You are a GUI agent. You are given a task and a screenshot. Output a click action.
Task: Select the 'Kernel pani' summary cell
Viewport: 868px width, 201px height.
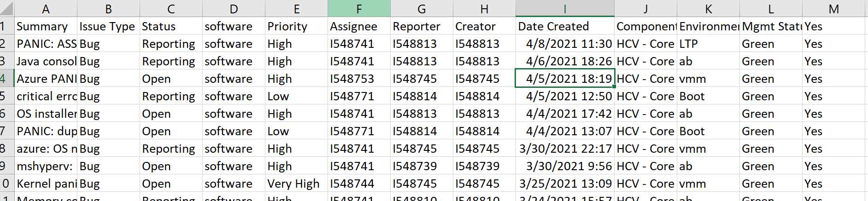pyautogui.click(x=46, y=184)
